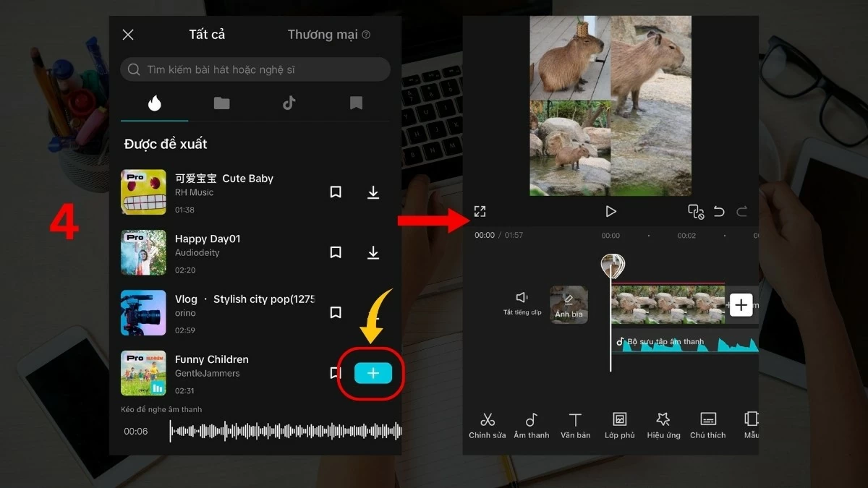This screenshot has height=488, width=868.
Task: Download the Happy Day01 track
Action: [x=373, y=252]
